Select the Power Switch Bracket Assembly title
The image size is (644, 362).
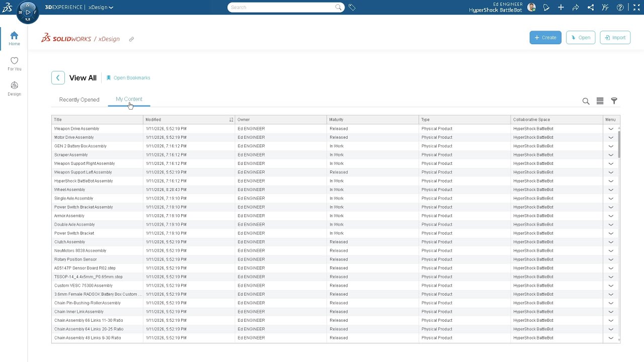pyautogui.click(x=84, y=207)
